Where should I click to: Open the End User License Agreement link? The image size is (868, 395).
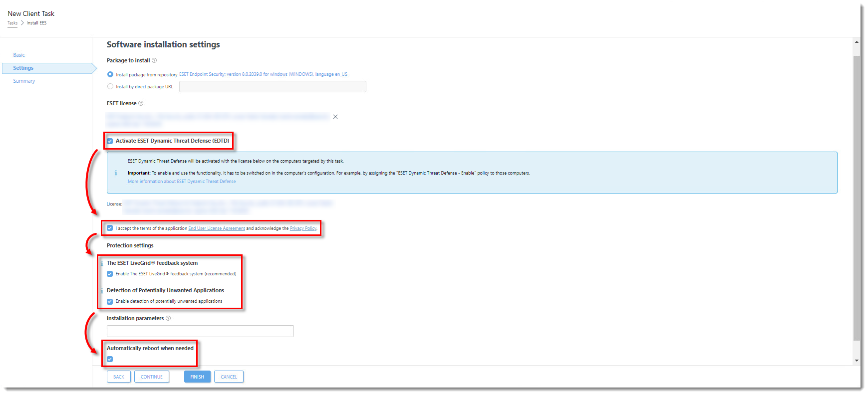click(x=217, y=228)
